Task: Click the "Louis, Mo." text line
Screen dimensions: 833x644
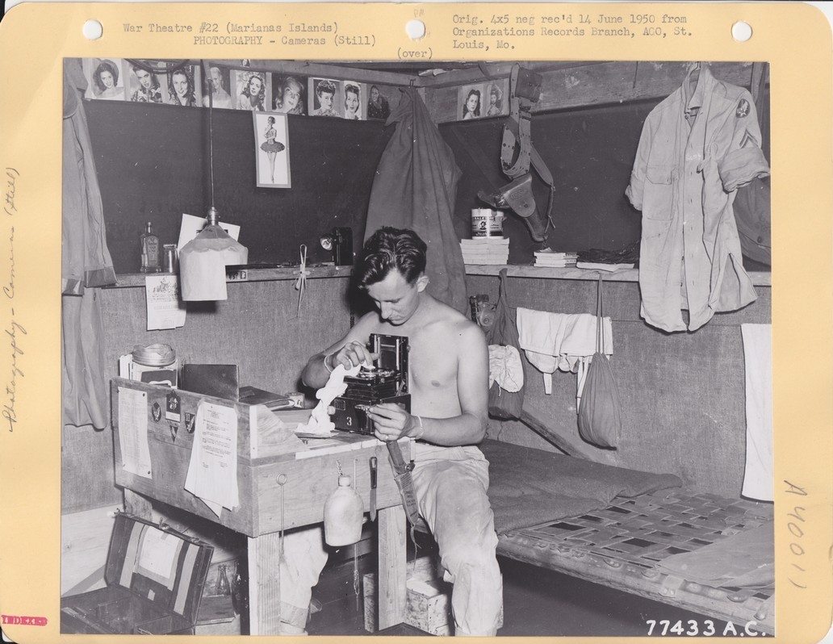Action: [x=483, y=44]
